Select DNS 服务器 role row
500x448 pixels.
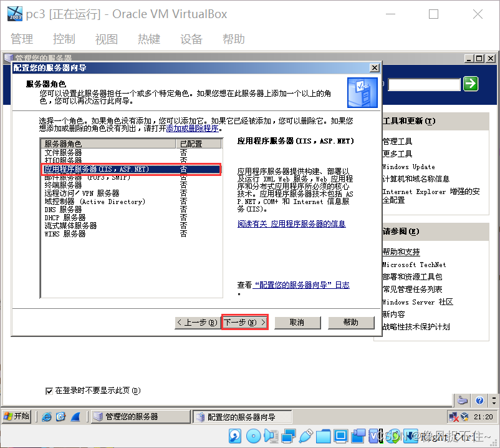[132, 210]
